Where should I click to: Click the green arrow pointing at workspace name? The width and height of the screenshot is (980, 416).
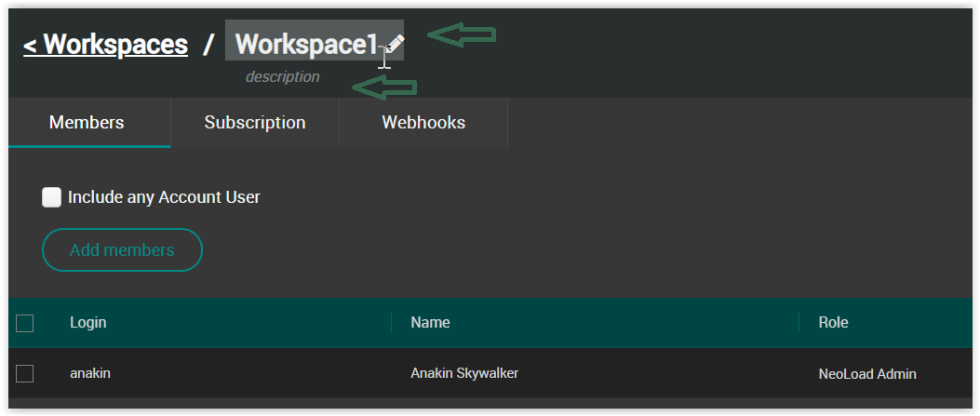point(463,35)
